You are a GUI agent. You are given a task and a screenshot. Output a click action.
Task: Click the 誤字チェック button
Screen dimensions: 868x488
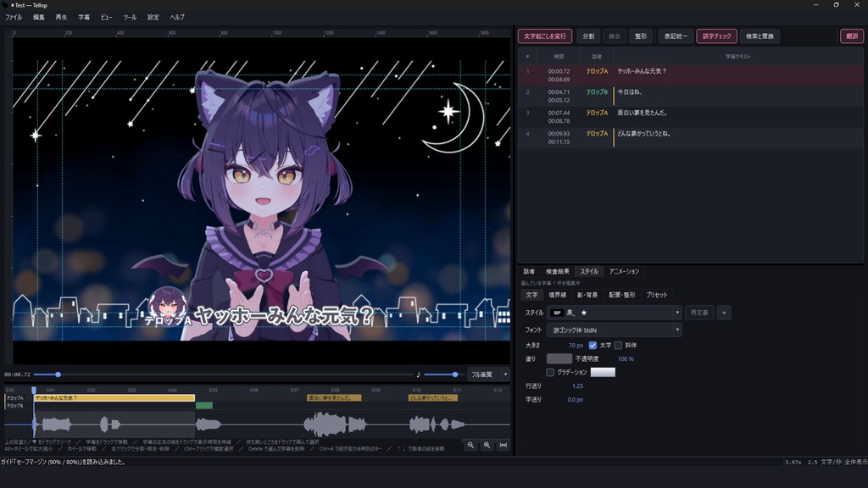pos(716,36)
